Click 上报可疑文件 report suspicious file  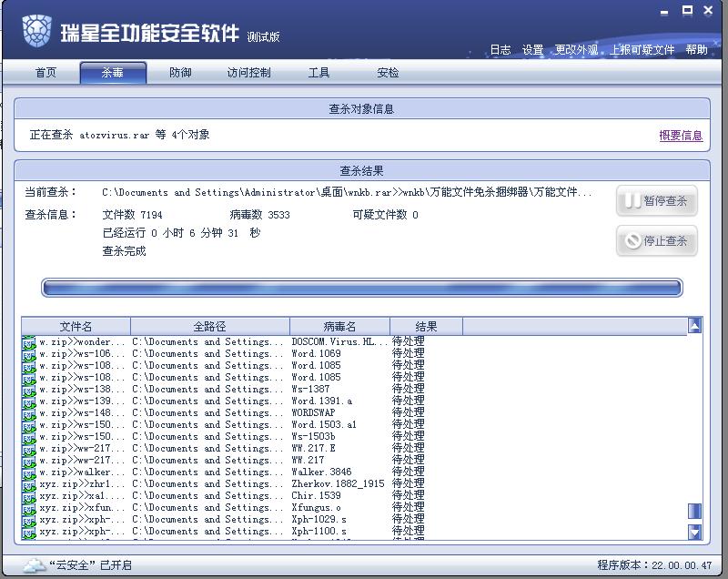pyautogui.click(x=642, y=50)
